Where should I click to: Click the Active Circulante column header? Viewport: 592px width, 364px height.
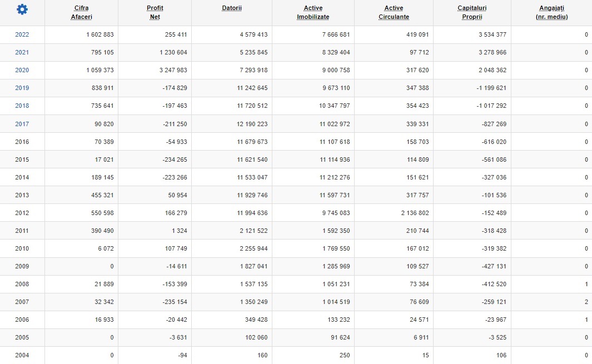coord(394,12)
